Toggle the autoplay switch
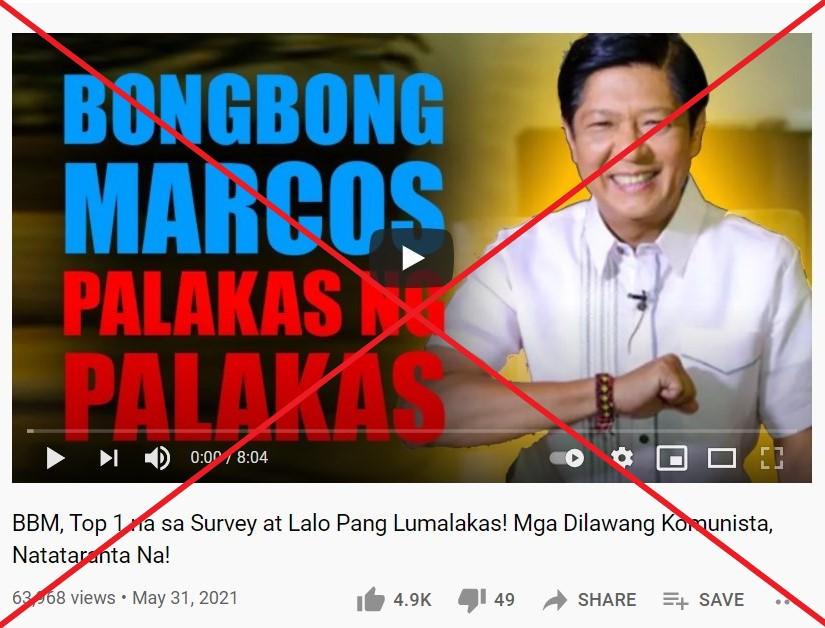The image size is (825, 628). tap(567, 458)
